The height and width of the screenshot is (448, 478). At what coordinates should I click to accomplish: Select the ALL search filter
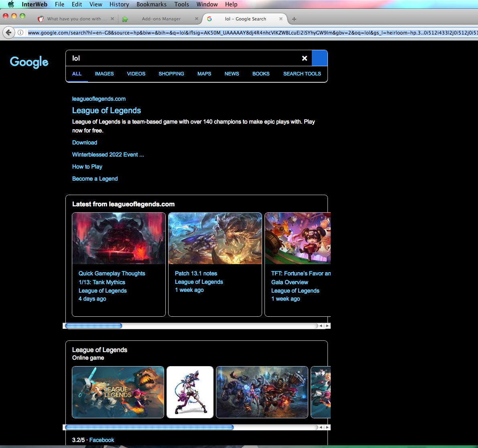coord(77,74)
